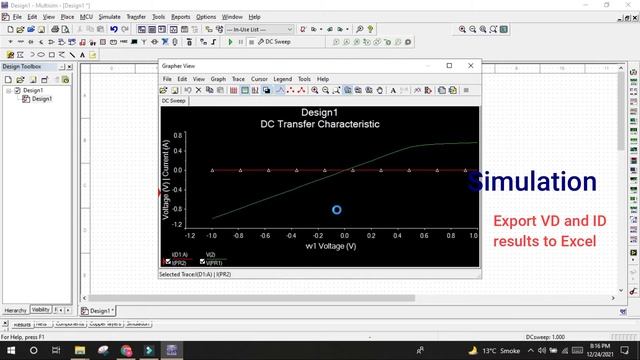Click the Stop simulation button beside Pause
The image size is (640, 360).
pyautogui.click(x=251, y=42)
